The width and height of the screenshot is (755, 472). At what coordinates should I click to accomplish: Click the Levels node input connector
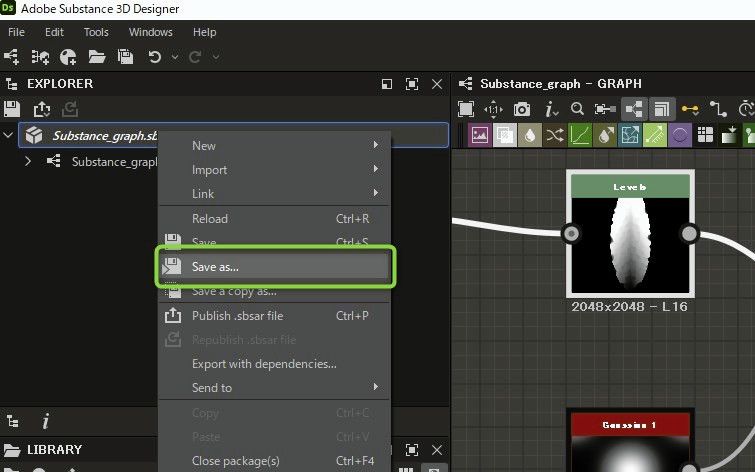[x=572, y=234]
